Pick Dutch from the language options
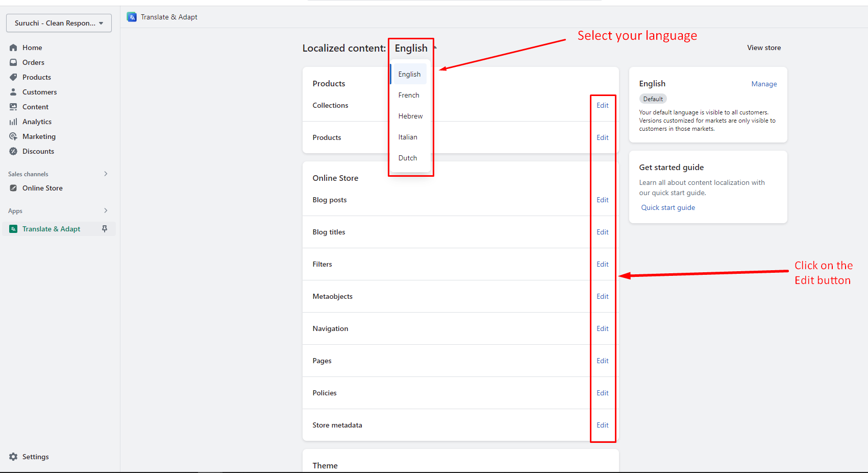Image resolution: width=868 pixels, height=473 pixels. [x=408, y=158]
